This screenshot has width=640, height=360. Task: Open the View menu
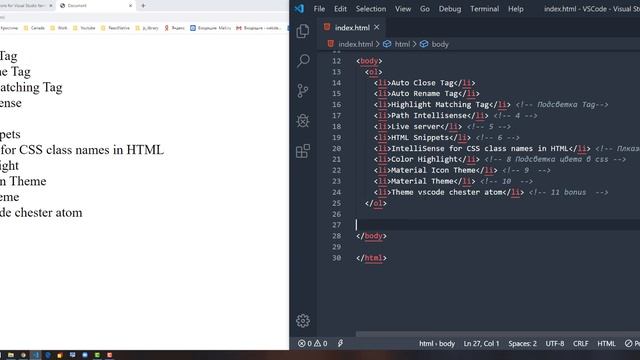[x=402, y=9]
